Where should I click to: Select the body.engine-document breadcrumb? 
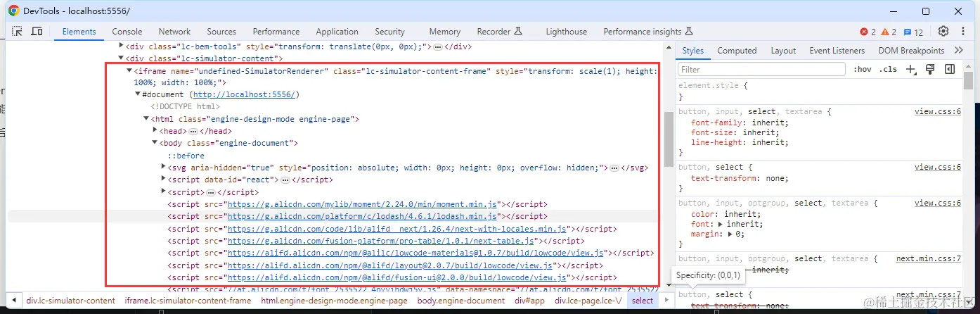coord(461,301)
